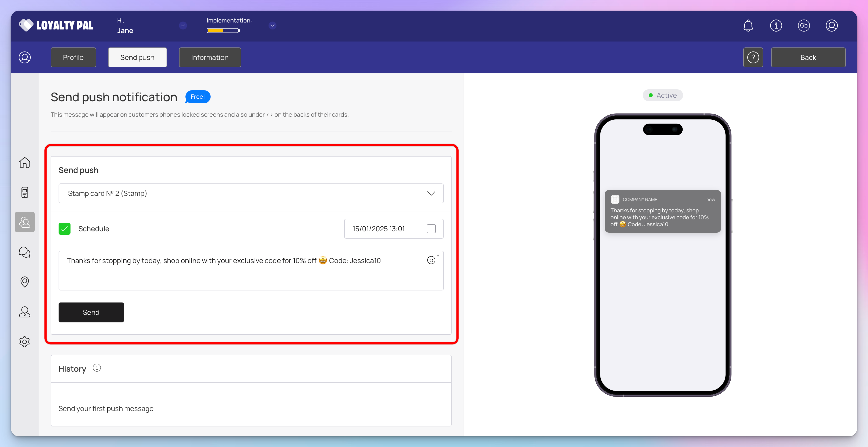Click the notifications bell icon
Viewport: 868px width, 447px height.
tap(748, 26)
